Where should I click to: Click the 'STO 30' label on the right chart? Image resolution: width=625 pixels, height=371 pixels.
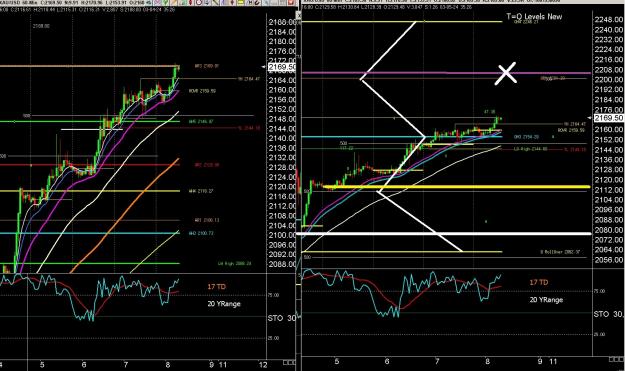click(608, 314)
